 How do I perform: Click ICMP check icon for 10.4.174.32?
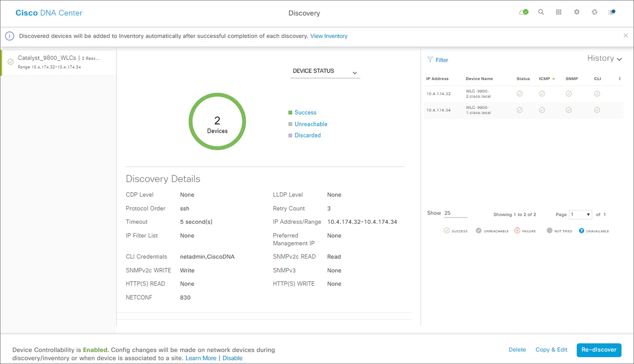(542, 94)
